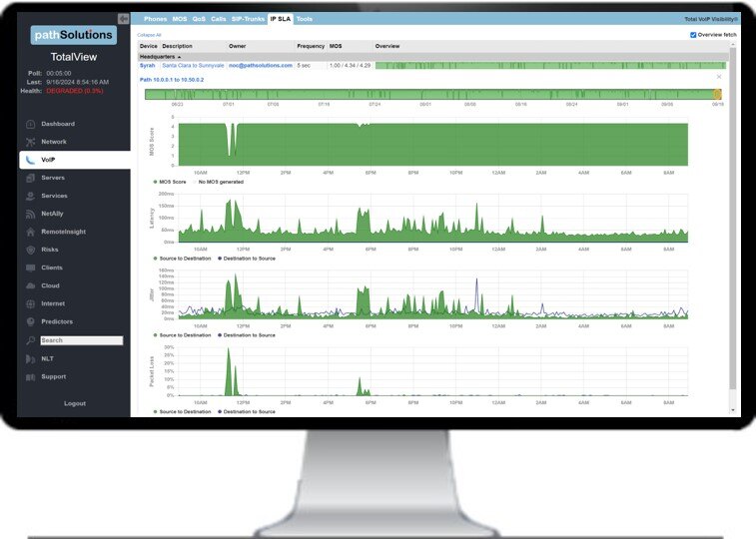
Task: Collapse sidebar with the arrow icon
Action: tap(124, 19)
